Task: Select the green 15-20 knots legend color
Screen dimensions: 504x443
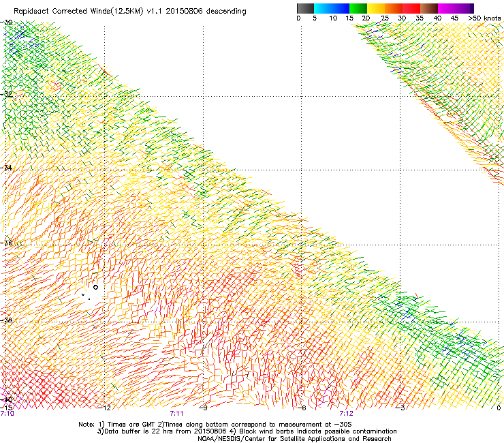Action: 358,8
